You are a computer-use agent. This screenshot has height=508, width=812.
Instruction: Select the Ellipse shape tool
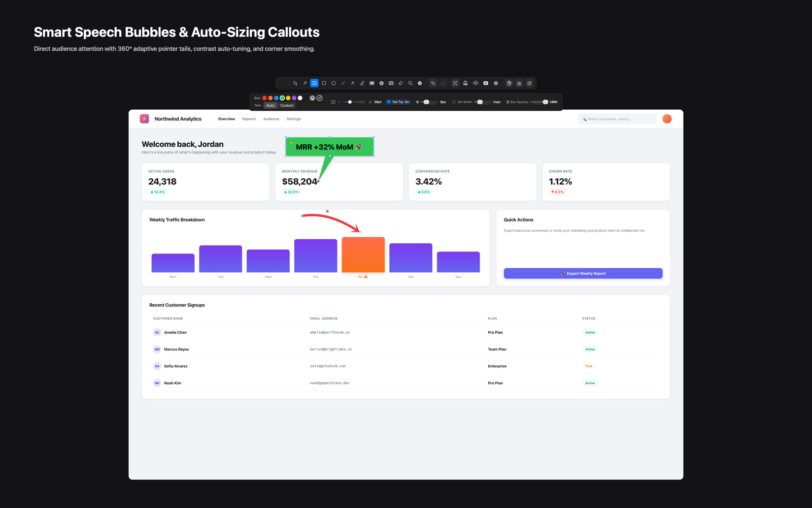333,83
